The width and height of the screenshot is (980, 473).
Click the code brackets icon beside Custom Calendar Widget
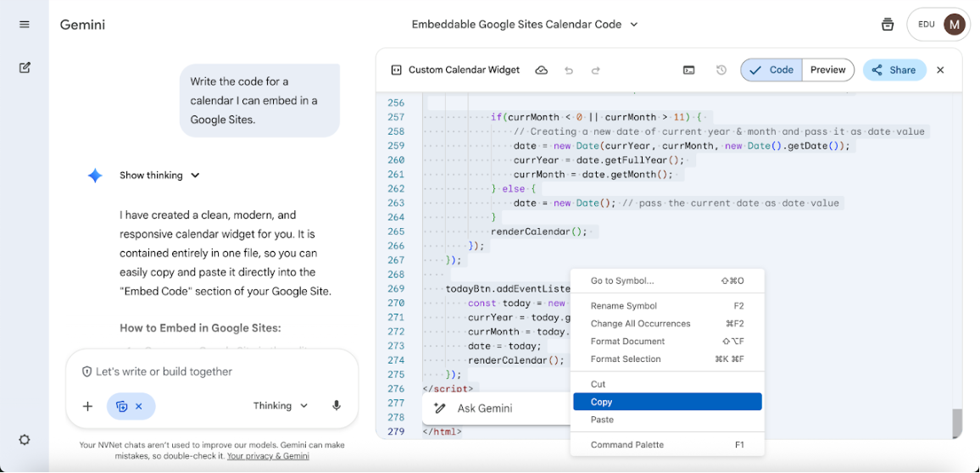396,70
